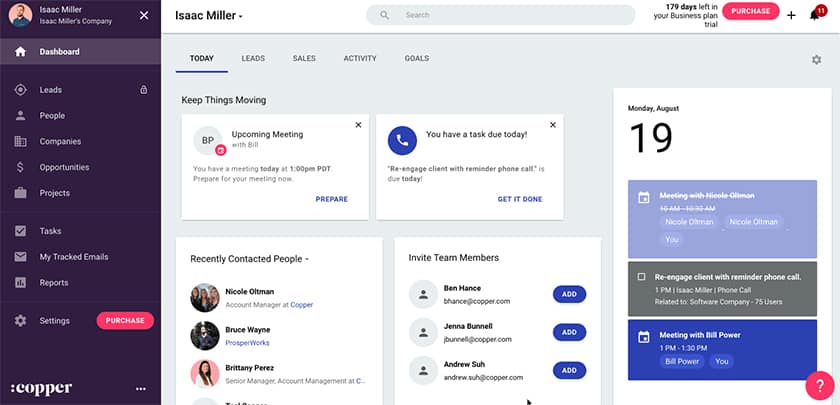Click the Tasks checkmark icon in sidebar
This screenshot has height=405, width=840.
(x=20, y=231)
